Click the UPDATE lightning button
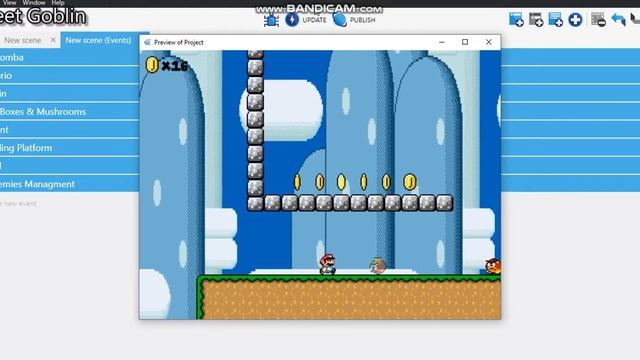Screen dimensions: 640x360 click(x=306, y=20)
